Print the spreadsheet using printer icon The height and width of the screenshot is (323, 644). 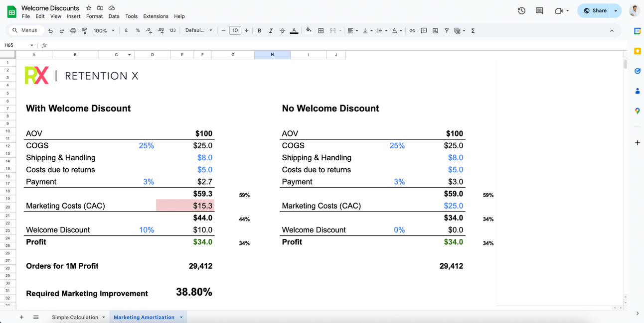pos(73,31)
